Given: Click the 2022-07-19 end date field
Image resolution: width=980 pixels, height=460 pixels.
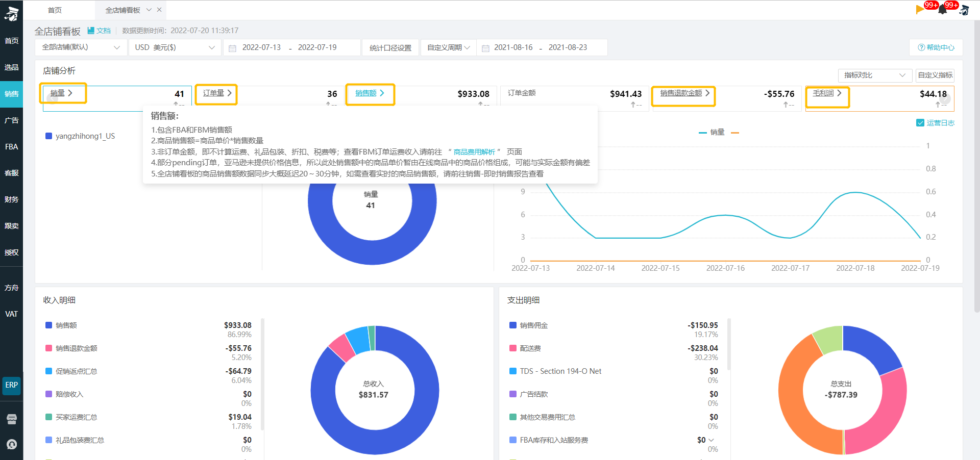Looking at the screenshot, I should pyautogui.click(x=317, y=47).
